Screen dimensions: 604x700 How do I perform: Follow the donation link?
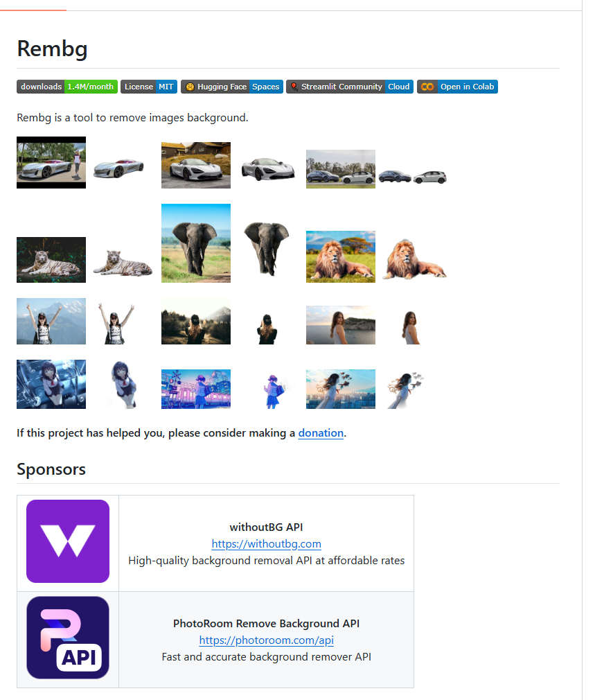coord(321,433)
